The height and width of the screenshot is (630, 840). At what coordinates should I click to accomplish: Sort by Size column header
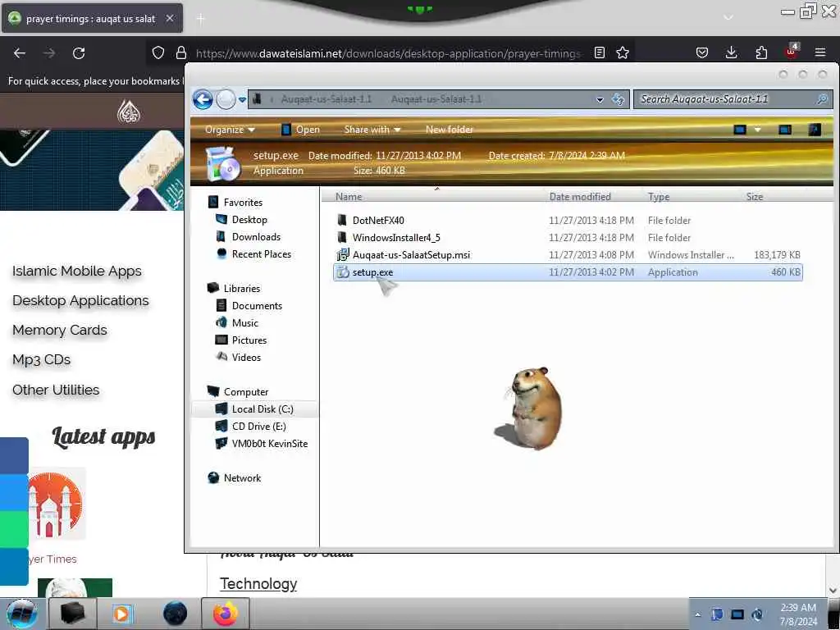(755, 197)
